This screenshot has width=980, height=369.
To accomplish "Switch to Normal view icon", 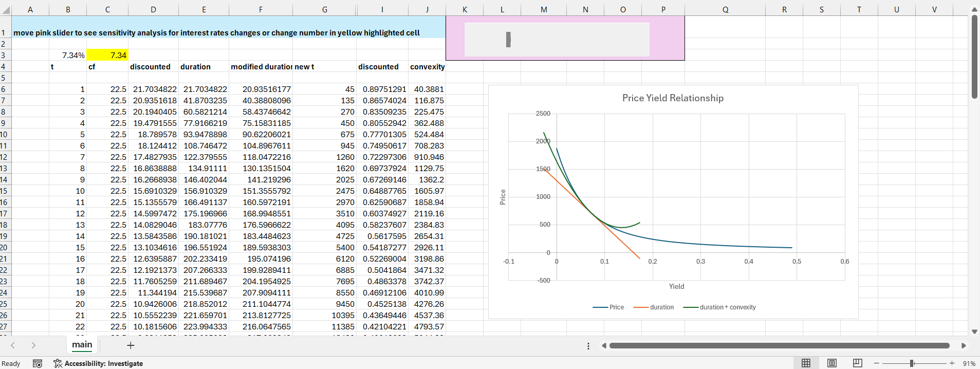I will (806, 363).
